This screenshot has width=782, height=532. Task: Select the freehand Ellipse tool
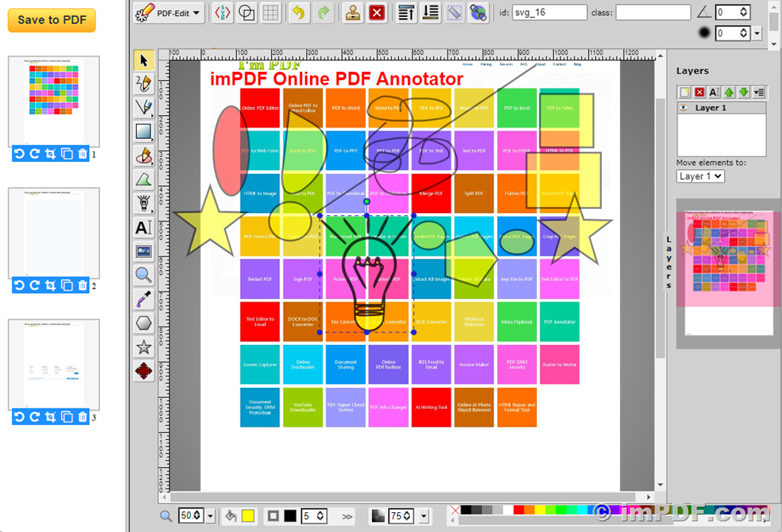(144, 156)
